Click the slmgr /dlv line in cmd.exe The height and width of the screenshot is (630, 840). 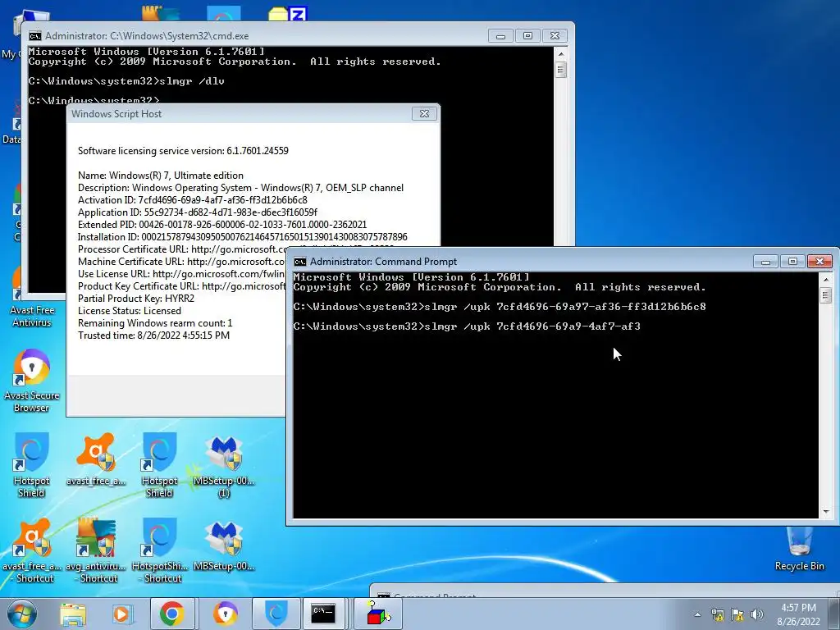(x=126, y=81)
